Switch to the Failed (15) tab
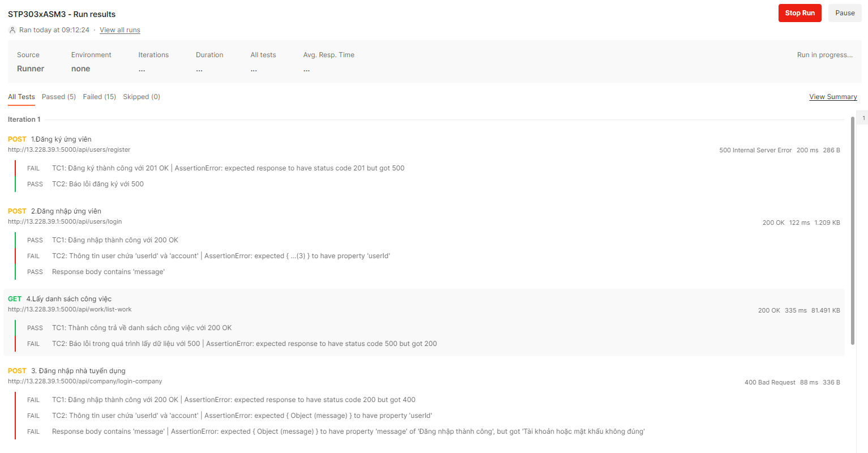This screenshot has height=453, width=868. point(99,96)
